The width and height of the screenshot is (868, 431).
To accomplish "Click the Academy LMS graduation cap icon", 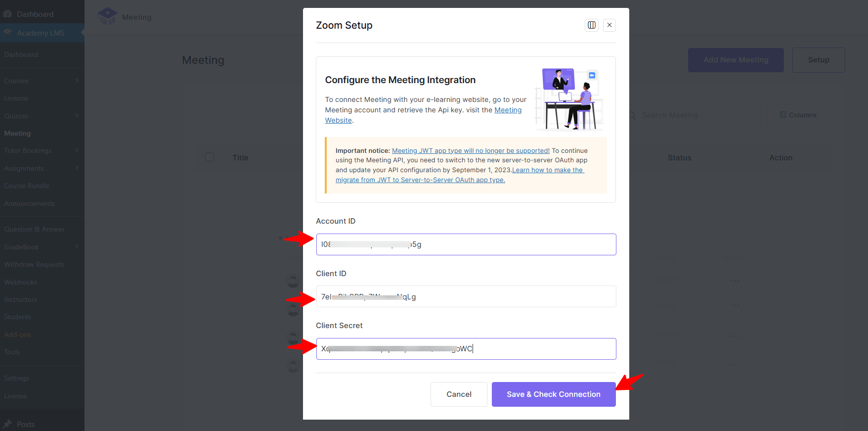I will tap(7, 33).
